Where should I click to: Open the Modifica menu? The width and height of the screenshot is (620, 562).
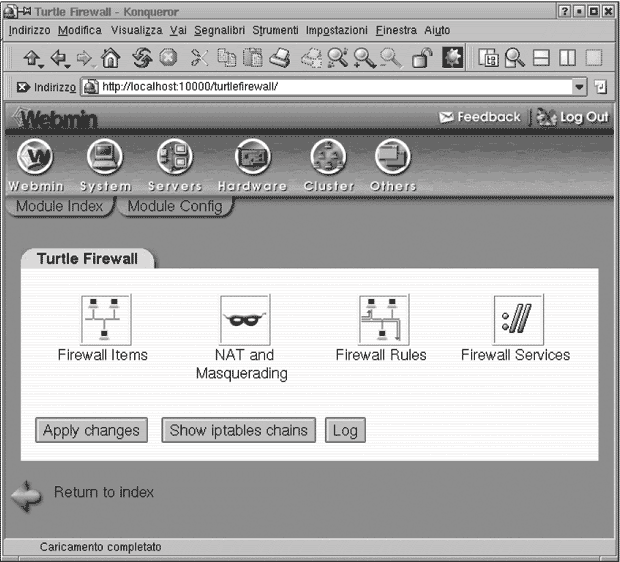[x=80, y=30]
